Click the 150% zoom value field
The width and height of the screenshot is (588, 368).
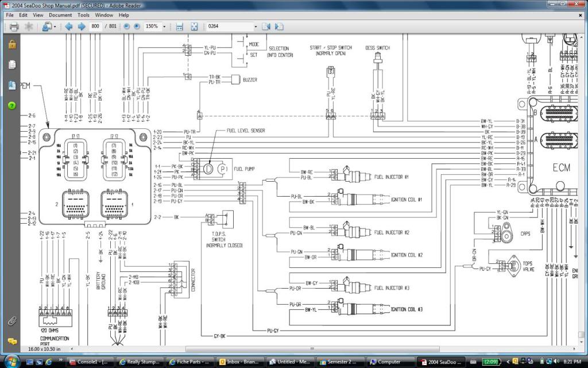click(152, 26)
